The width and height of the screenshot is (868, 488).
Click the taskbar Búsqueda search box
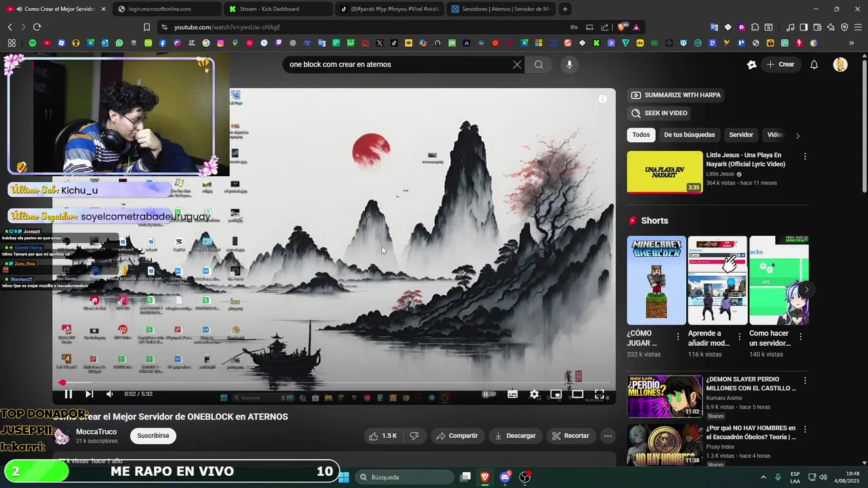click(x=405, y=477)
